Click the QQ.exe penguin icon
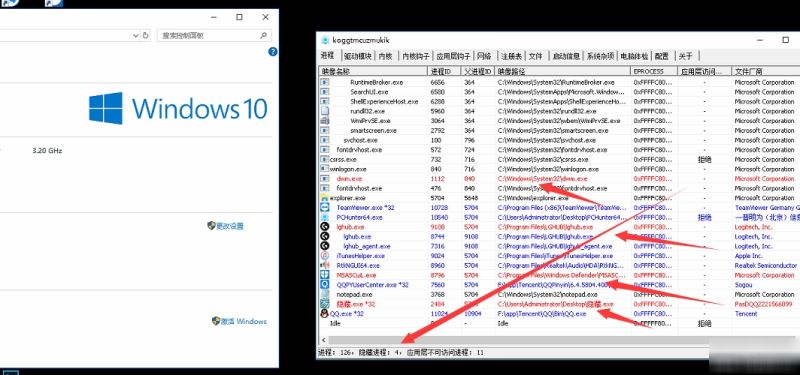This screenshot has width=800, height=375. tap(324, 314)
